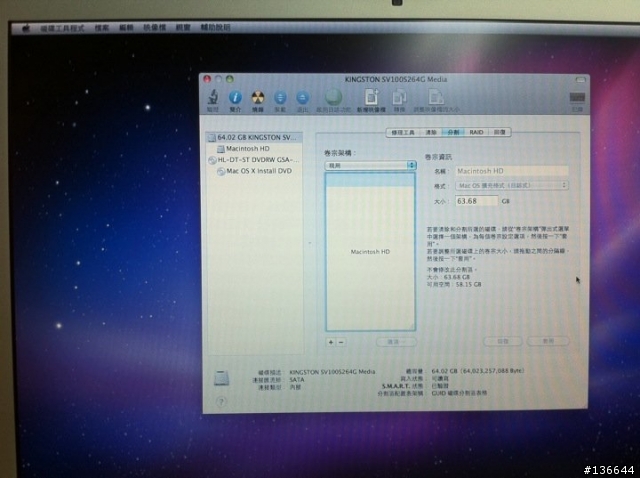The width and height of the screenshot is (640, 478).
Task: Click the Eject toolbar icon
Action: [x=302, y=98]
